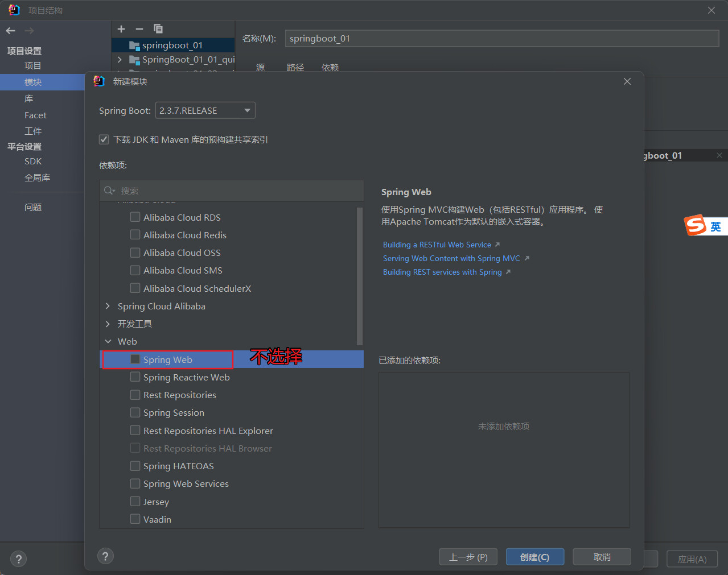Click the 应用(A) button behind the dialog
The image size is (728, 575).
pyautogui.click(x=692, y=559)
